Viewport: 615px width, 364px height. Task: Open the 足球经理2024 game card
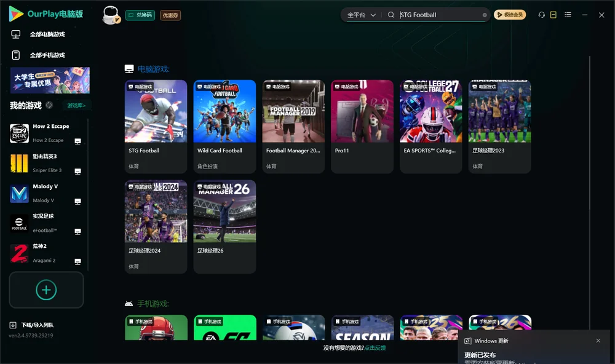(x=156, y=226)
